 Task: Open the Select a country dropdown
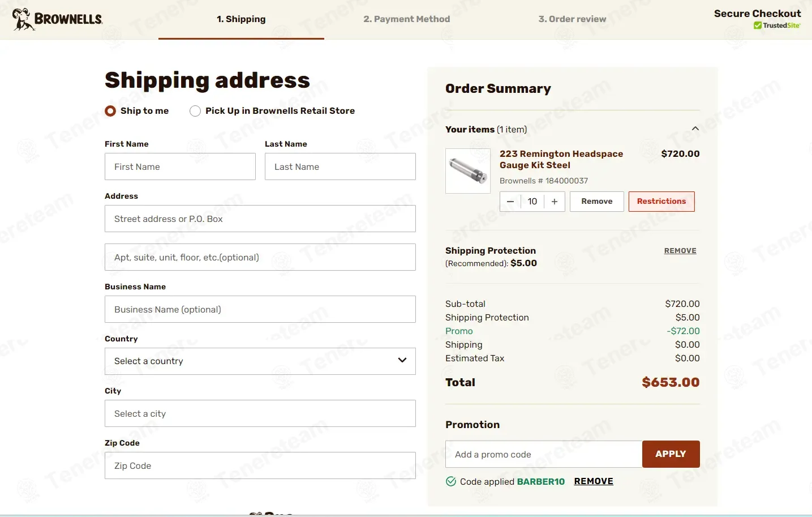pos(260,361)
